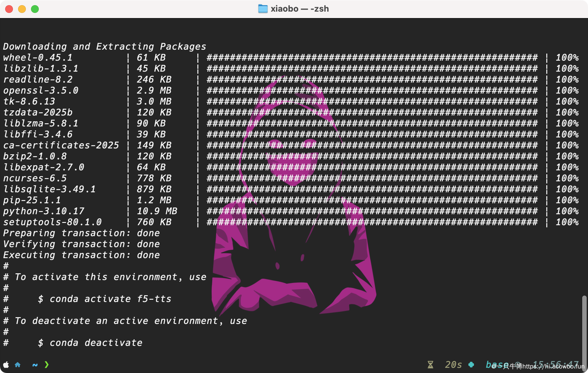Click the python-3.10.17 progress bar
The width and height of the screenshot is (588, 373).
click(372, 211)
